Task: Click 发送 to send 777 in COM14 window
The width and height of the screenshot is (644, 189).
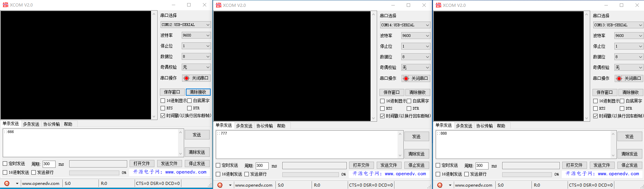Action: (417, 136)
